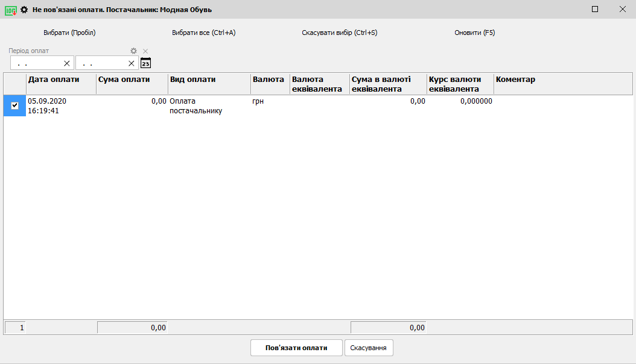636x364 pixels.
Task: Clear the end date field with X
Action: [132, 63]
